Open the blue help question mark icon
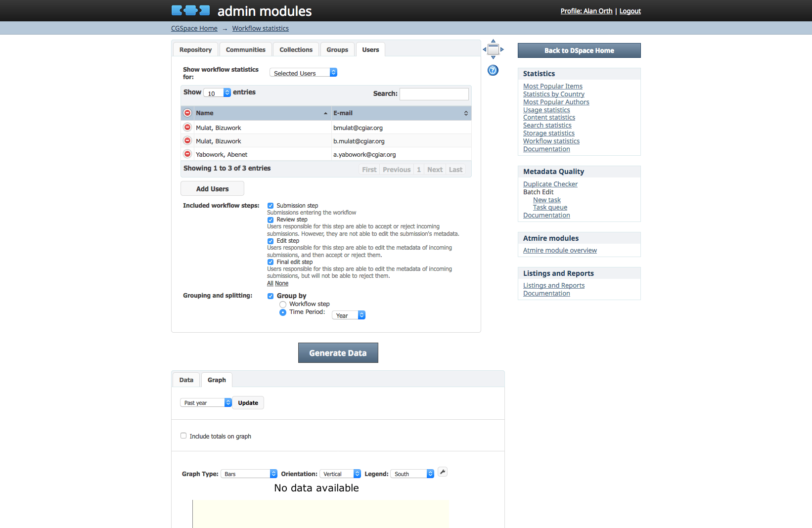The image size is (812, 528). 493,70
